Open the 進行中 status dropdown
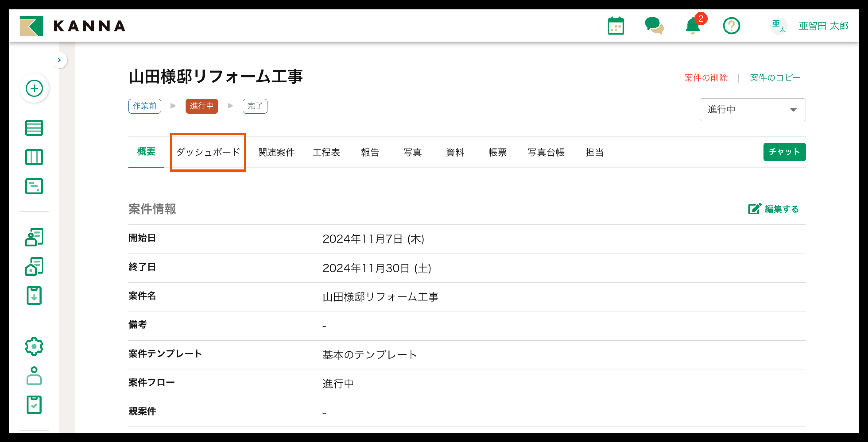 click(752, 110)
